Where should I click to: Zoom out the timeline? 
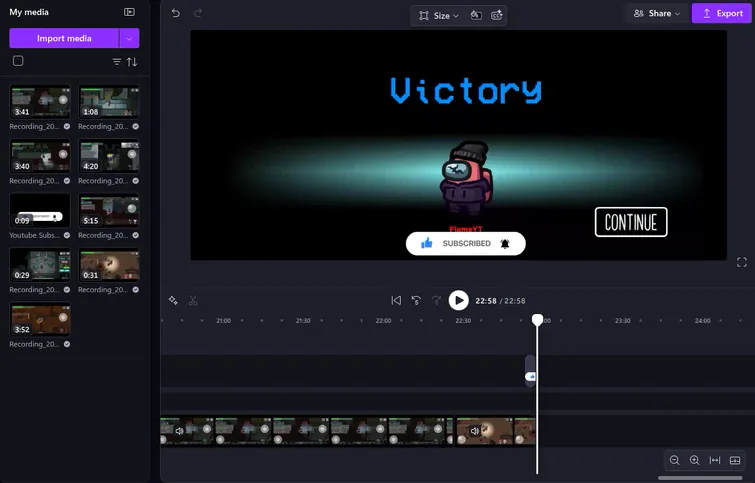(675, 460)
